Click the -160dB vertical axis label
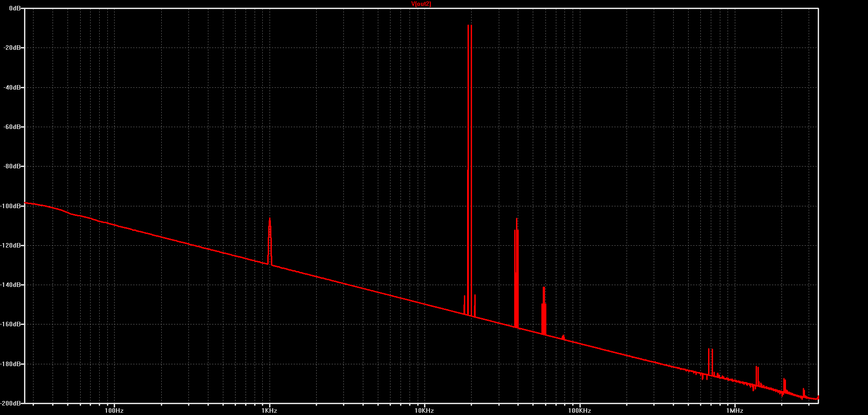The height and width of the screenshot is (415, 868). 11,324
